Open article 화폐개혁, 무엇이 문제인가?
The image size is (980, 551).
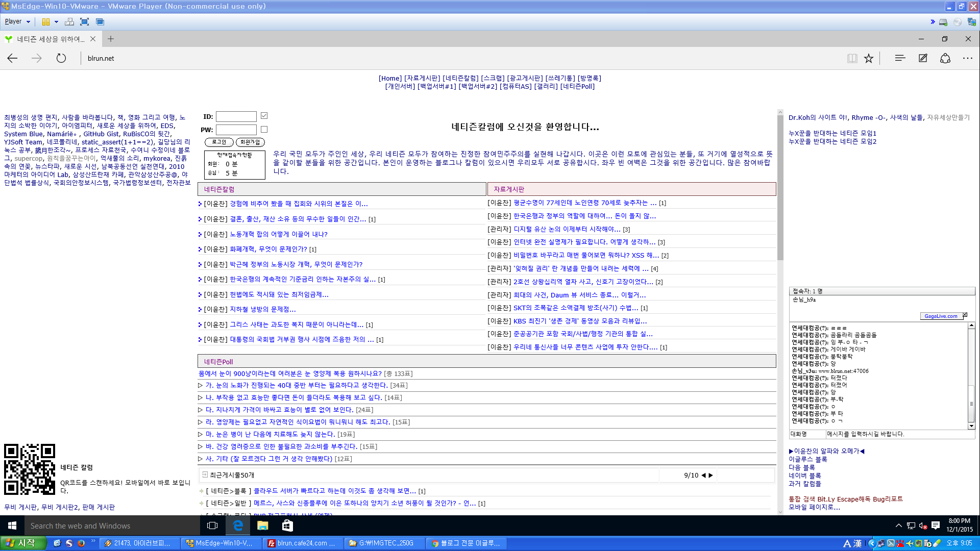coord(268,249)
